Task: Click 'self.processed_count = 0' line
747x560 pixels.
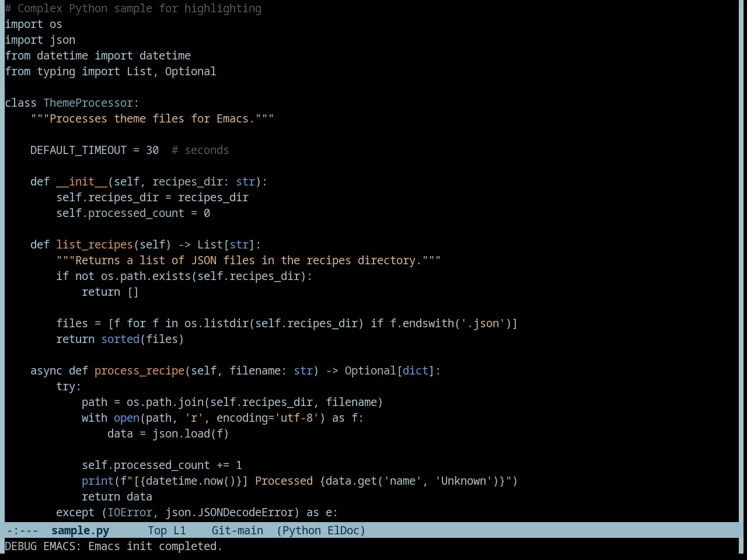Action: tap(133, 213)
